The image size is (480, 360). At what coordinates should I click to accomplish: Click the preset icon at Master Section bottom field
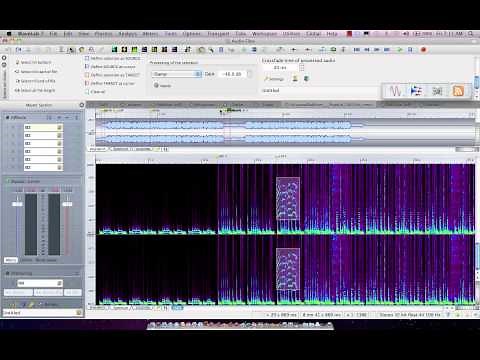[x=79, y=313]
